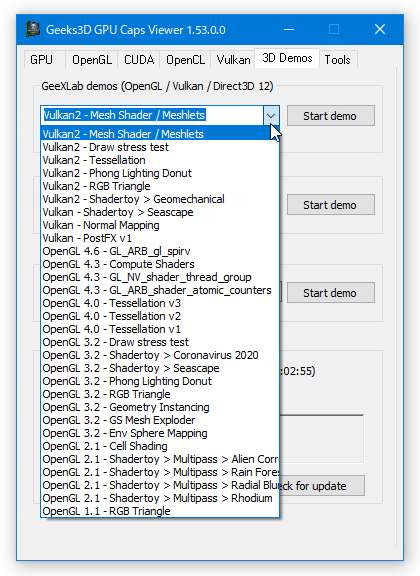Select OpenGL 3.2 - RGB Triangle
This screenshot has width=420, height=576.
click(x=160, y=394)
